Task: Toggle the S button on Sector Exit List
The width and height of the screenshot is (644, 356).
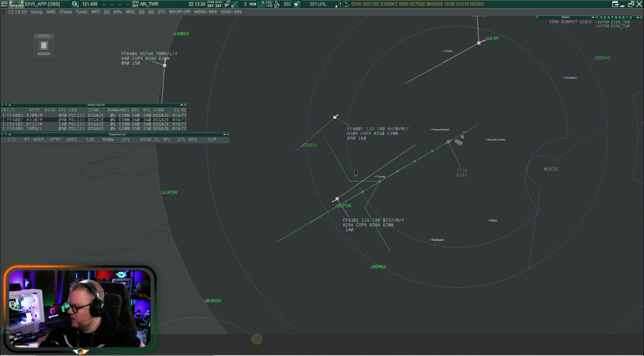Action: (10, 105)
